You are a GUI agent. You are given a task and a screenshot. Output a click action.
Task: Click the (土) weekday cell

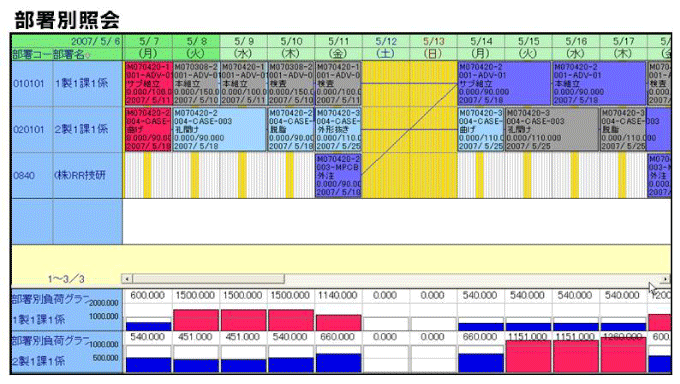coord(386,54)
